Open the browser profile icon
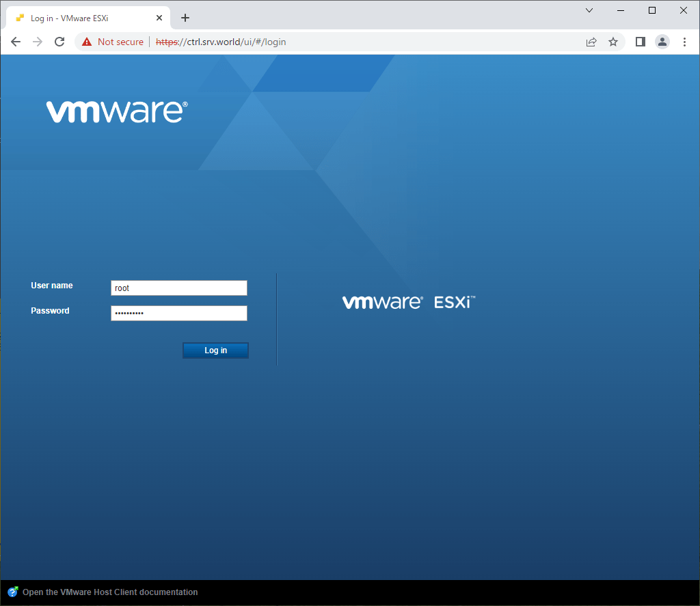This screenshot has width=700, height=606. point(662,42)
